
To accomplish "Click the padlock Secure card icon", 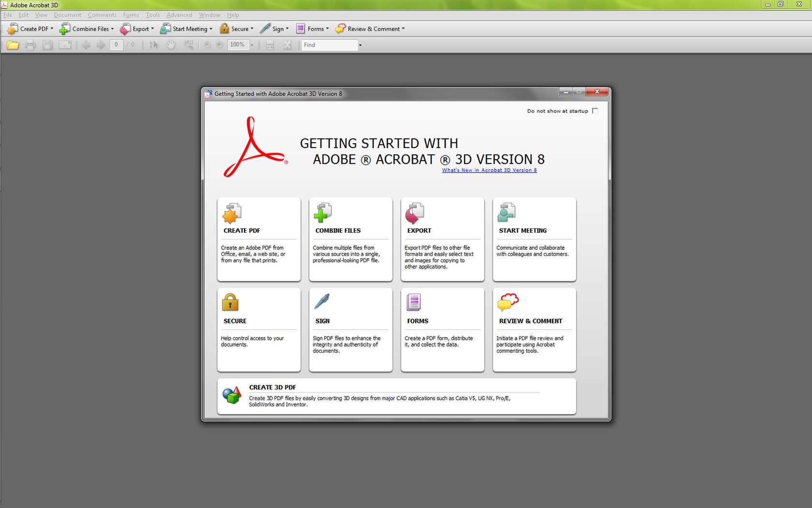I will (x=230, y=302).
